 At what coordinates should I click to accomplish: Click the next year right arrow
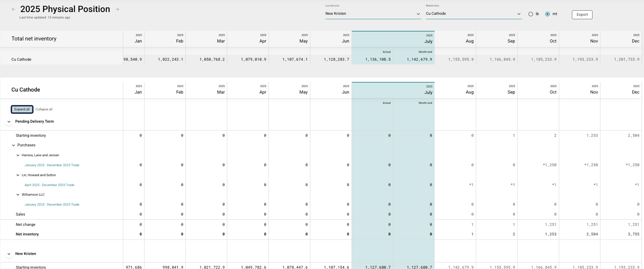(x=117, y=9)
